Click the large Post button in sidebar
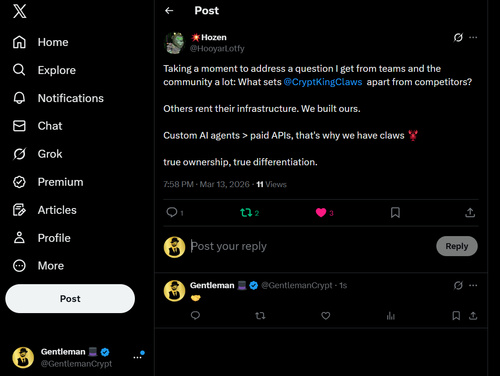The width and height of the screenshot is (500, 376). (x=70, y=299)
